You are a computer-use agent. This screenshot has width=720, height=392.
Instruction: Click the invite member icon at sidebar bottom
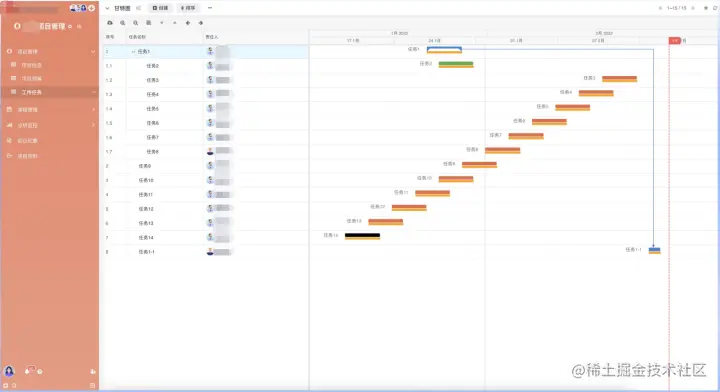pos(93,371)
